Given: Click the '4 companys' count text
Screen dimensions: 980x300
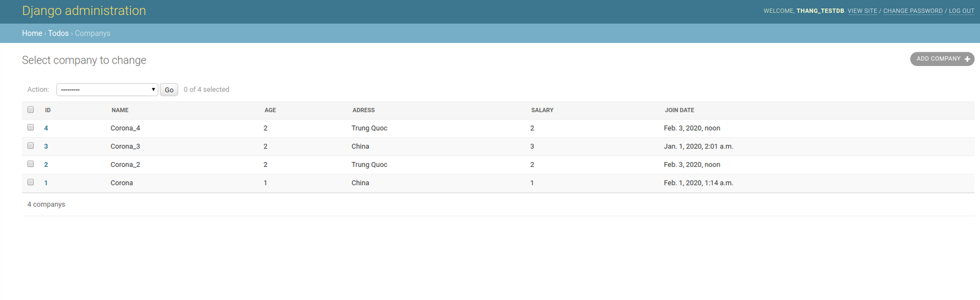Looking at the screenshot, I should point(46,204).
